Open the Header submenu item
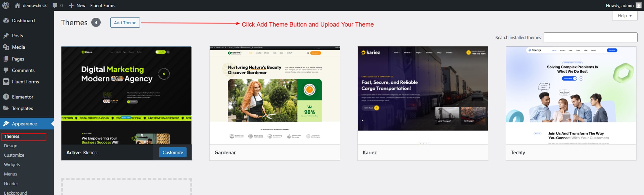Screen dimensions: 644x195 click(x=11, y=184)
